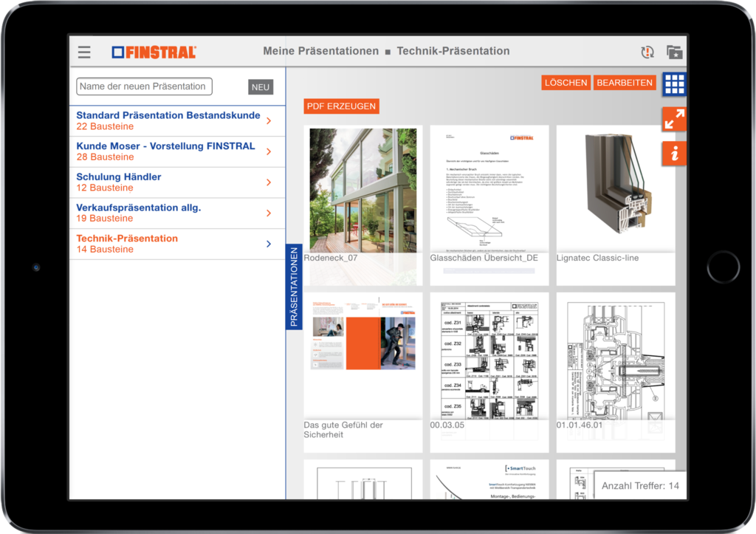Click the 28 Bausteine count
Screen dimensions: 756x534
pos(105,157)
